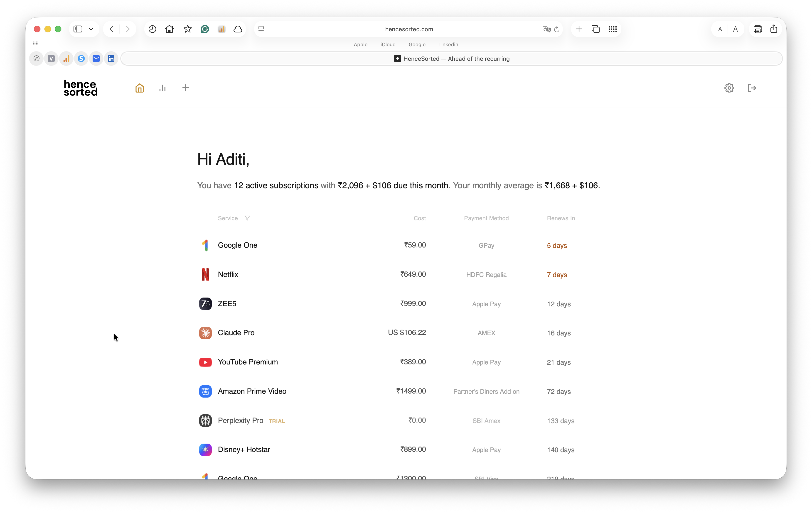
Task: Log out using the logout icon
Action: [x=752, y=88]
